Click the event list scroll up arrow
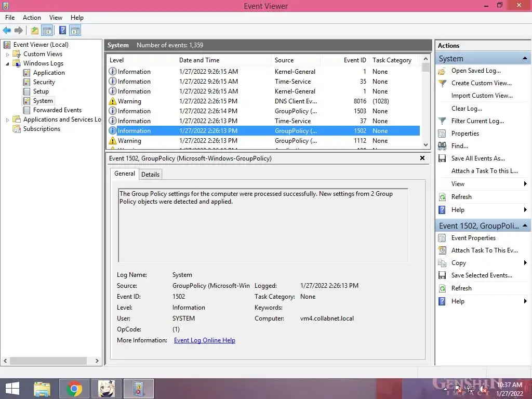The width and height of the screenshot is (532, 399). 426,59
